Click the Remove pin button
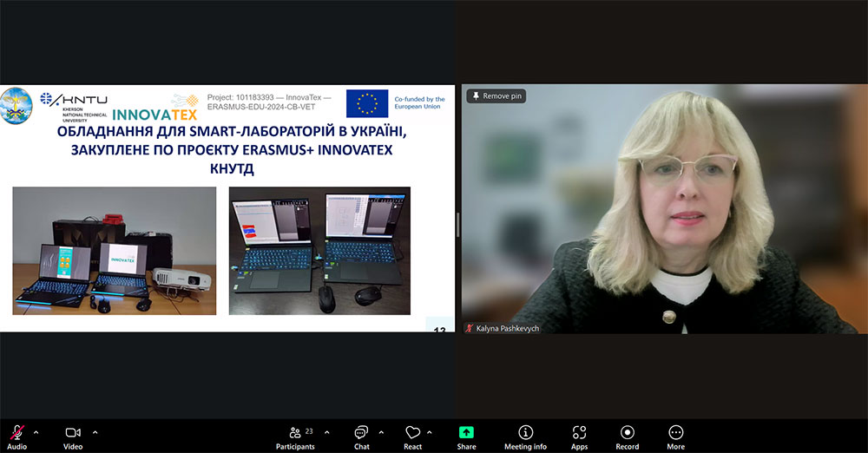This screenshot has height=453, width=868. click(496, 95)
